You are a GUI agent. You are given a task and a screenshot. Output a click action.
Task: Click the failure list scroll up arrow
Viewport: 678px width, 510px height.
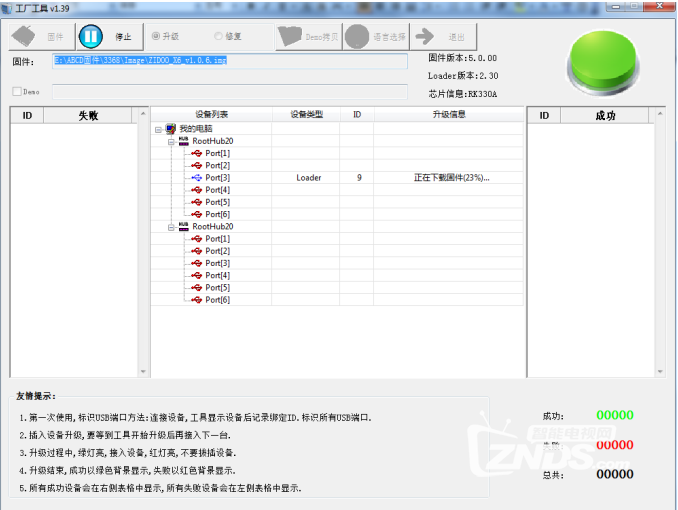143,114
